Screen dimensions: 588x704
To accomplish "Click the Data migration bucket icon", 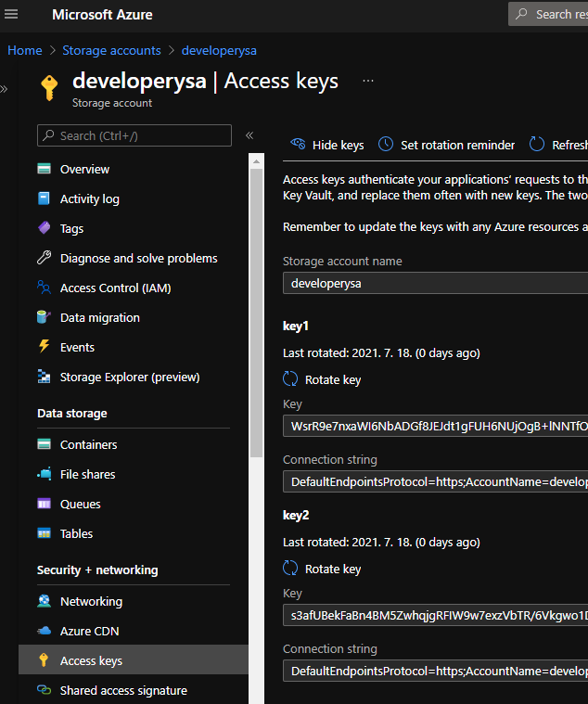I will pyautogui.click(x=44, y=317).
